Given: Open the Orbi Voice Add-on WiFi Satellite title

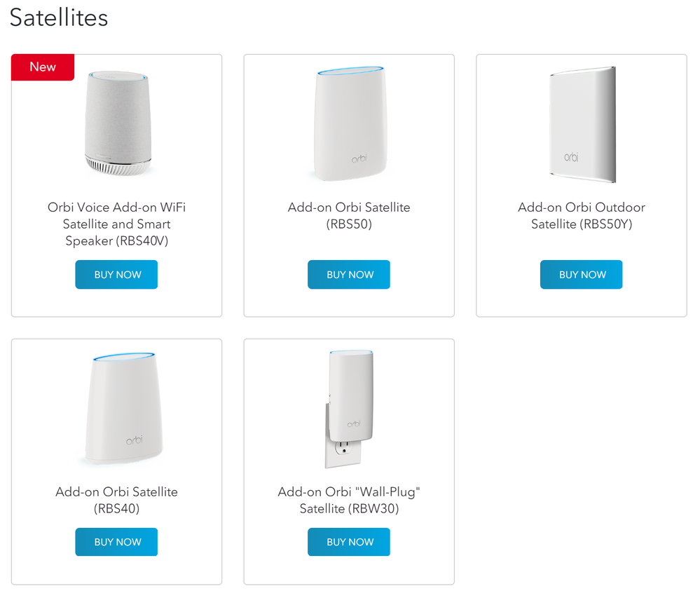Looking at the screenshot, I should coord(116,224).
